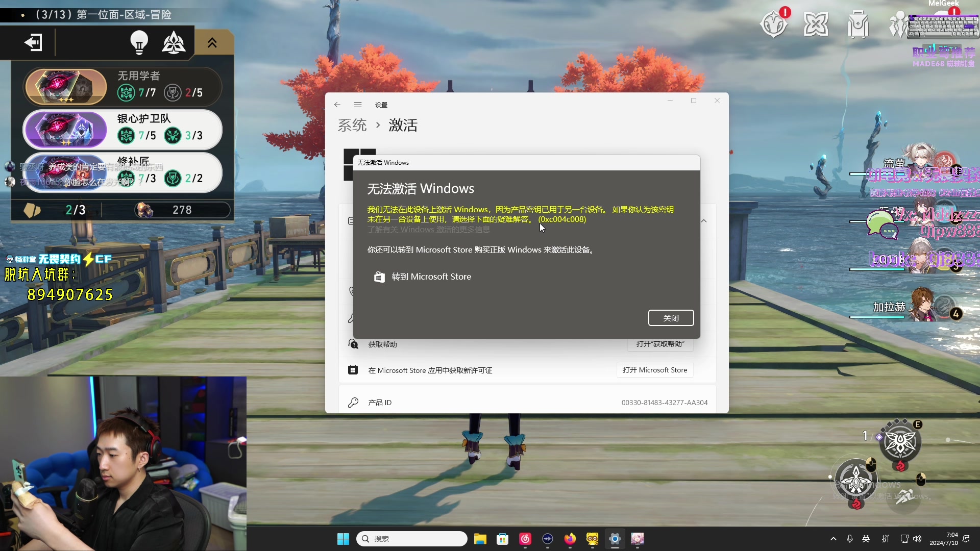980x551 pixels.
Task: Collapse the game panel with double-chevron
Action: tap(212, 43)
